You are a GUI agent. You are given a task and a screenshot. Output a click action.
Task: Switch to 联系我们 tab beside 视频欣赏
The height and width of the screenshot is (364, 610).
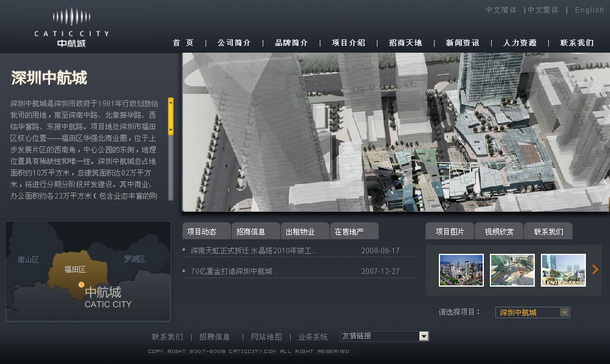(548, 231)
